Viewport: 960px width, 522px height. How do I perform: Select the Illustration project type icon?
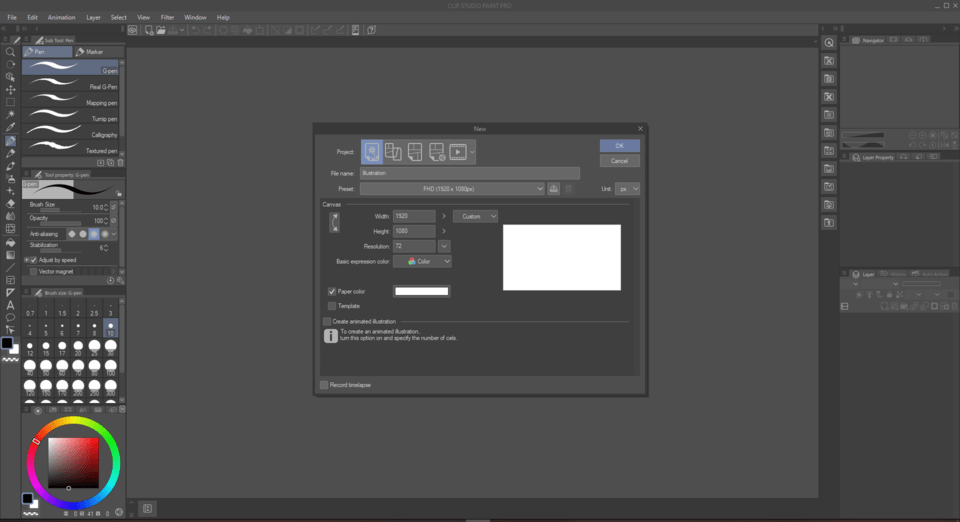point(372,152)
